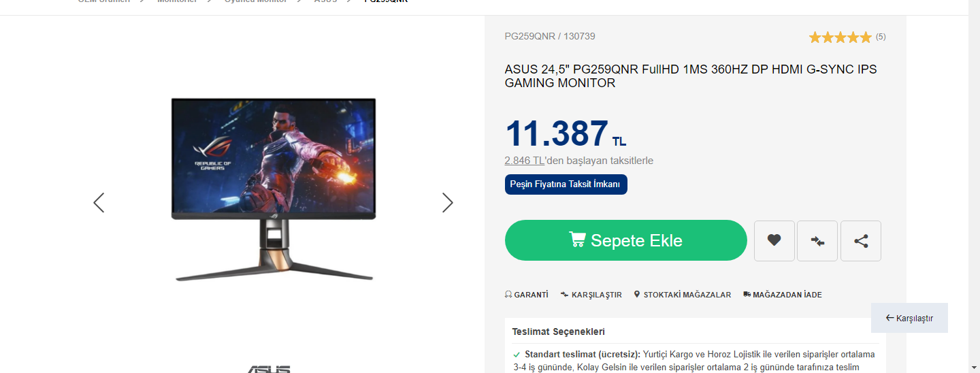Add product to favorites with heart icon

[774, 240]
